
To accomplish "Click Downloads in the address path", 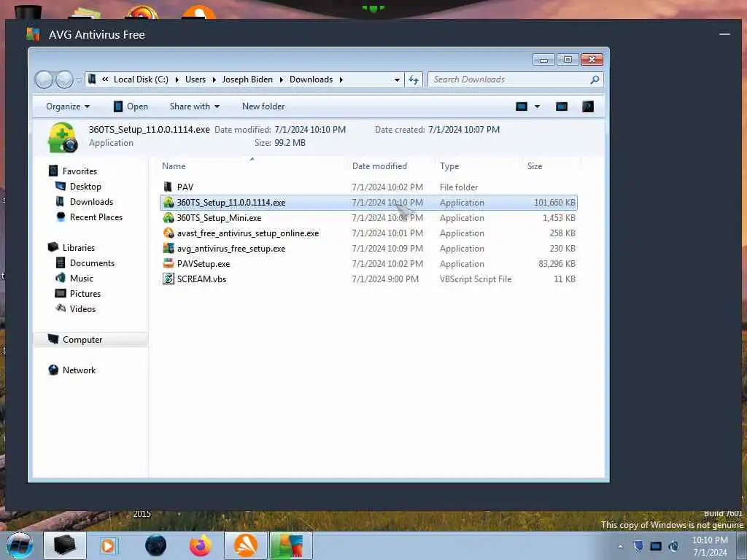I will [311, 79].
